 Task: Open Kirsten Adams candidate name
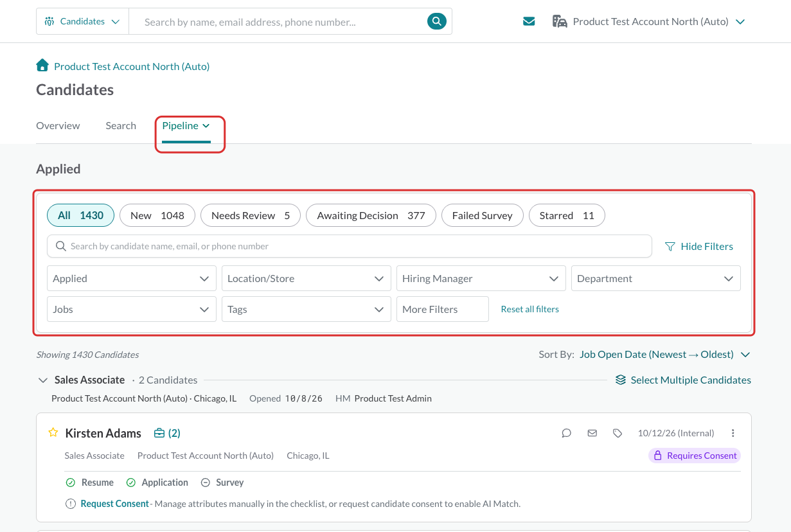(x=103, y=433)
